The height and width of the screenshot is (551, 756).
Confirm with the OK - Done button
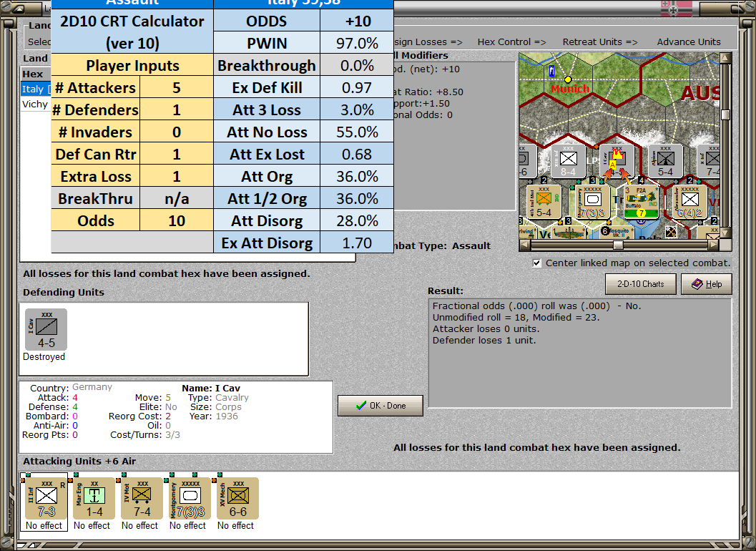tap(381, 406)
